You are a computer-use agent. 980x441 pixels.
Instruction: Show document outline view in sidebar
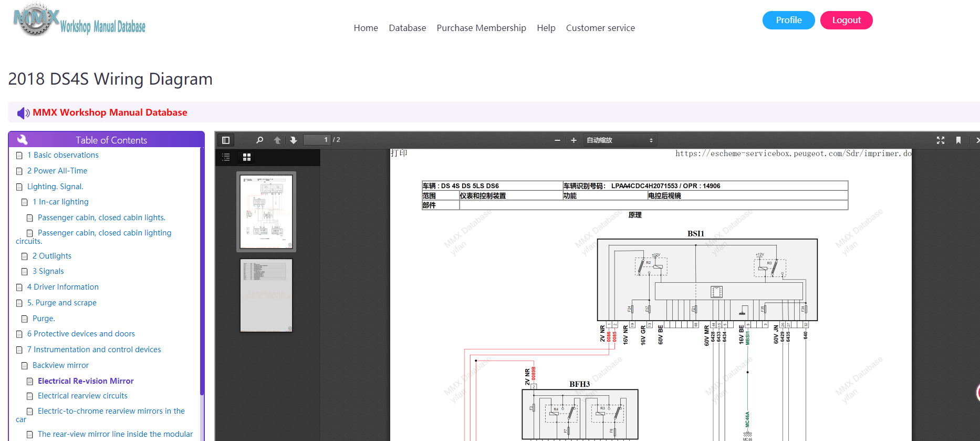(226, 157)
